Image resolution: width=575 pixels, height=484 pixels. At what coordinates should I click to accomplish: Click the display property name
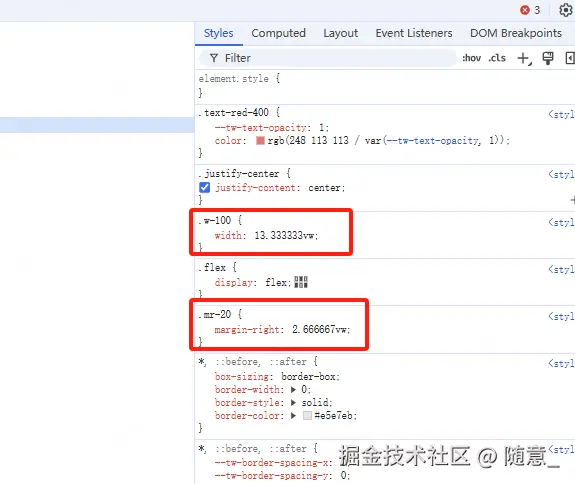click(234, 282)
